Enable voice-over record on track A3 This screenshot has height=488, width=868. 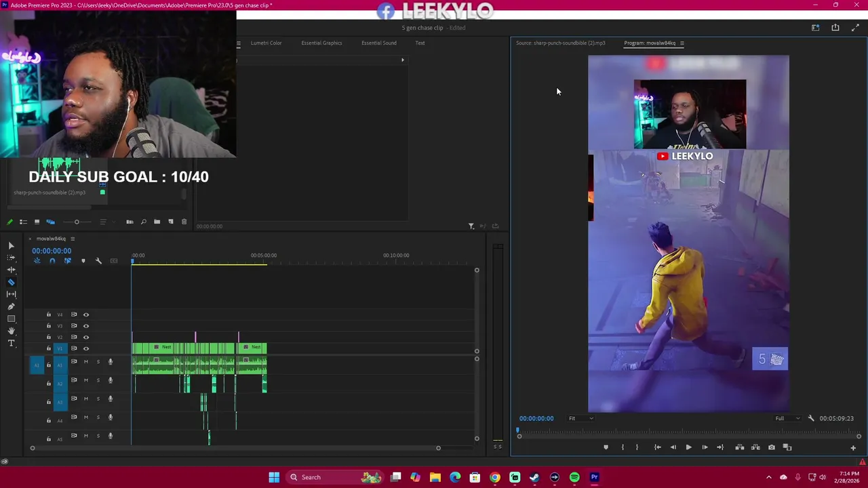111,399
